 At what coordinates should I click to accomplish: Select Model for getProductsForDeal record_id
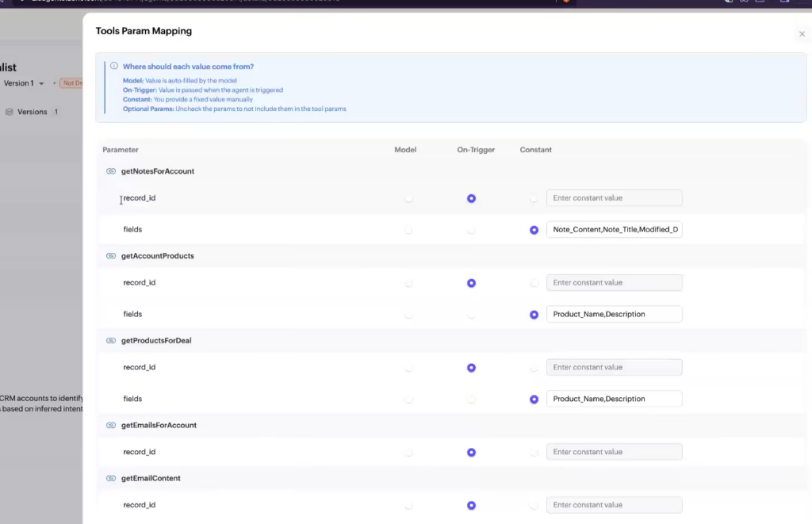pos(408,368)
